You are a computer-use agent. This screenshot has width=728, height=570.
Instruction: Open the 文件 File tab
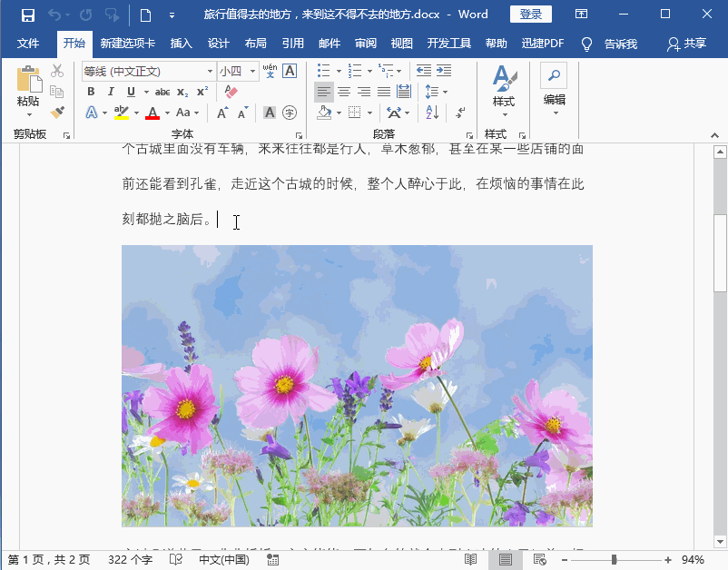[x=28, y=44]
